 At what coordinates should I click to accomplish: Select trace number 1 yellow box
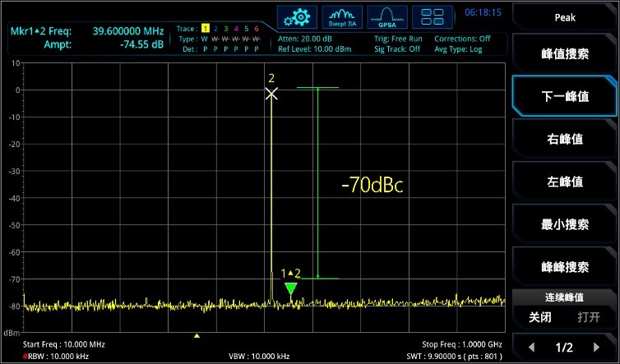click(206, 29)
